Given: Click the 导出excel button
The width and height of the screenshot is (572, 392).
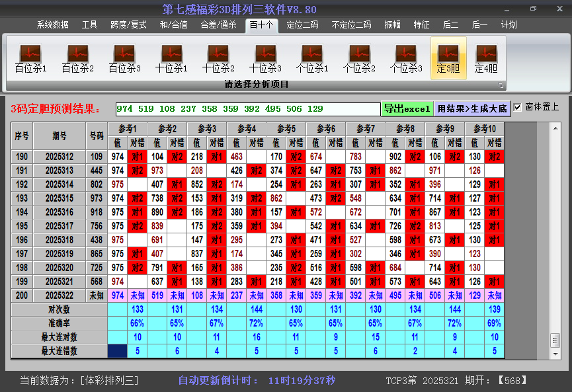Looking at the screenshot, I should pos(407,108).
